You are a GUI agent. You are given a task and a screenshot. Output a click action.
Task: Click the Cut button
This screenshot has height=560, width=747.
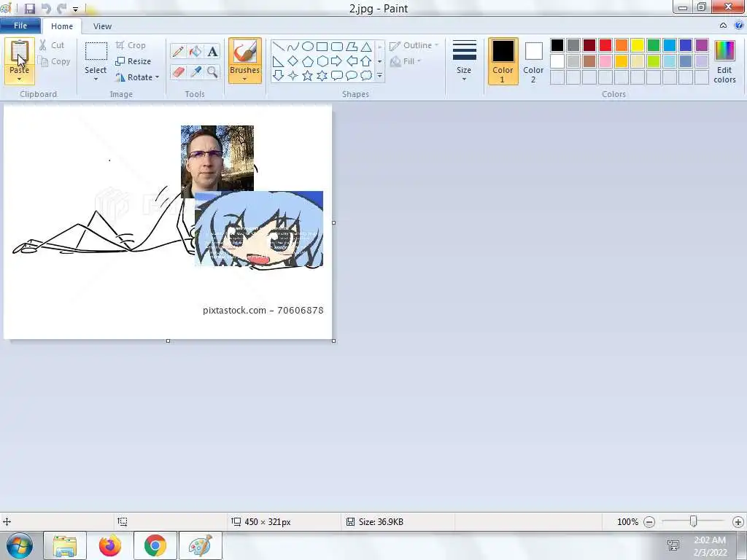point(52,45)
